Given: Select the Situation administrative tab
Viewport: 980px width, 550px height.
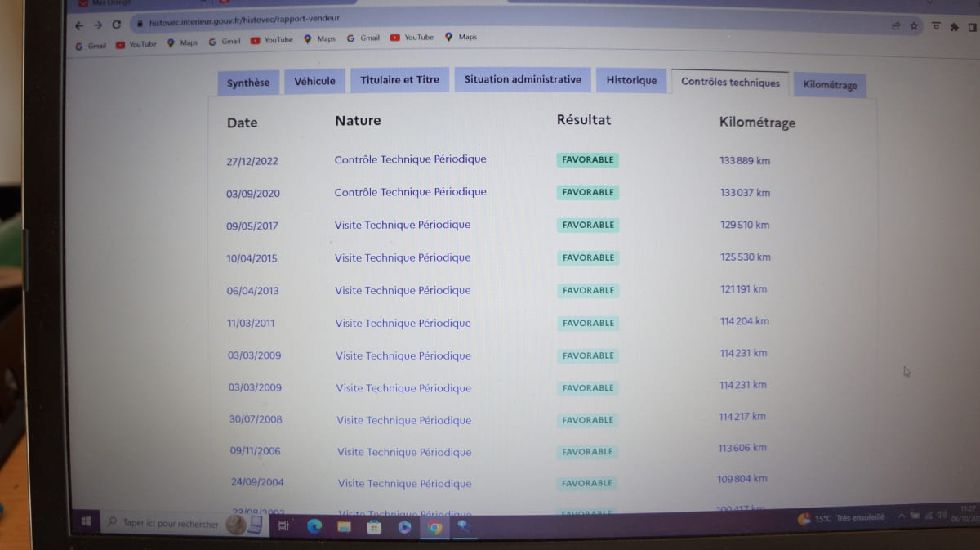Looking at the screenshot, I should coord(523,80).
